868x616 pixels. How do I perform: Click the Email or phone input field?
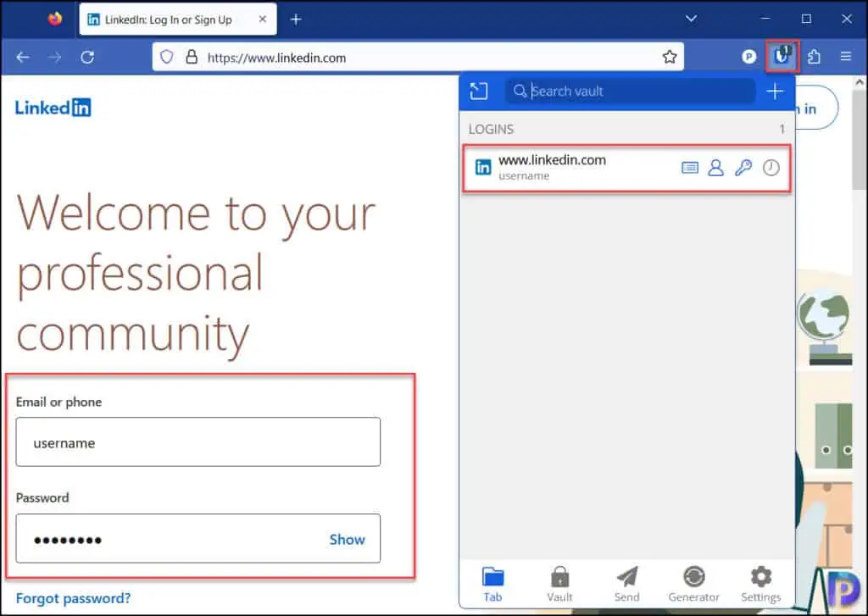pyautogui.click(x=198, y=442)
